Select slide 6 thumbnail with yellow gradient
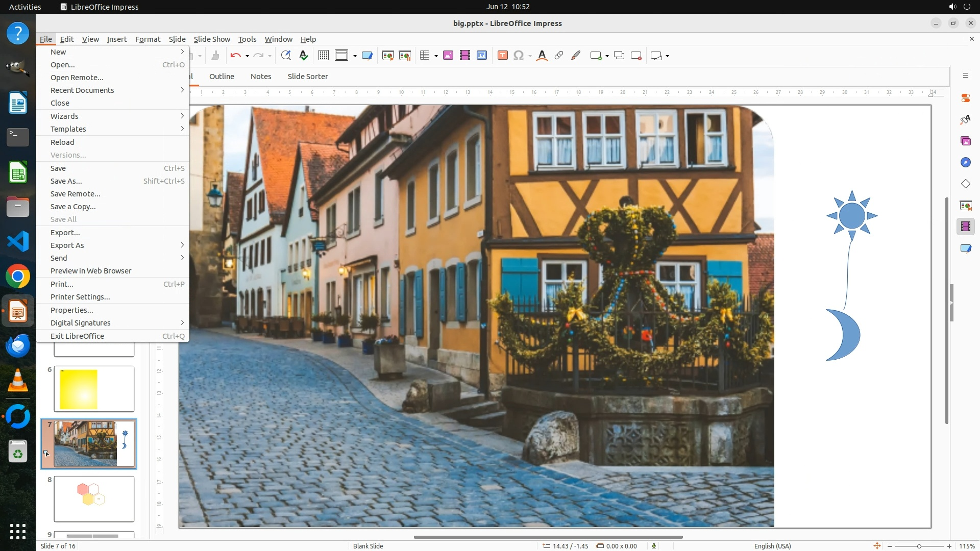 [x=94, y=389]
